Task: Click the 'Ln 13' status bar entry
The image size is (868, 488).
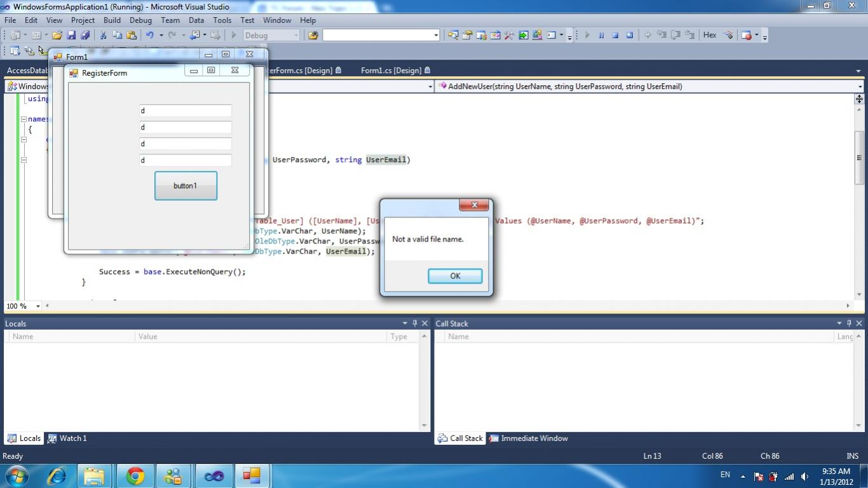Action: pos(652,456)
